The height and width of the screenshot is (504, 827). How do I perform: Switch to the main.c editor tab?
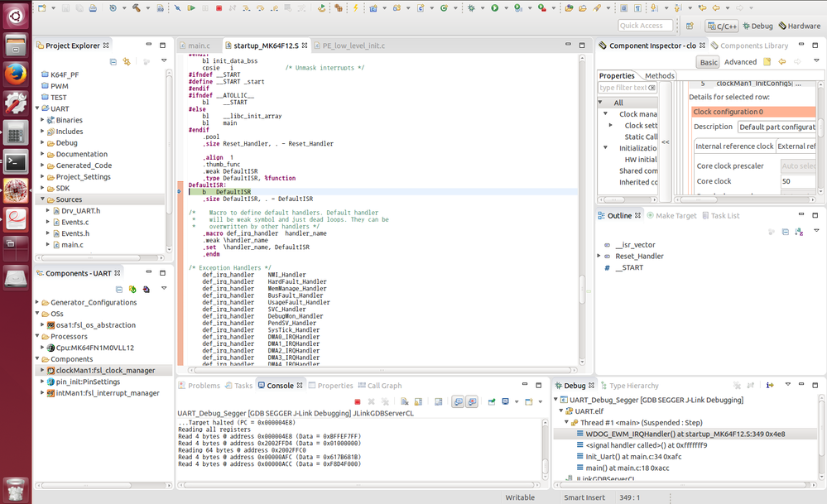pos(198,46)
